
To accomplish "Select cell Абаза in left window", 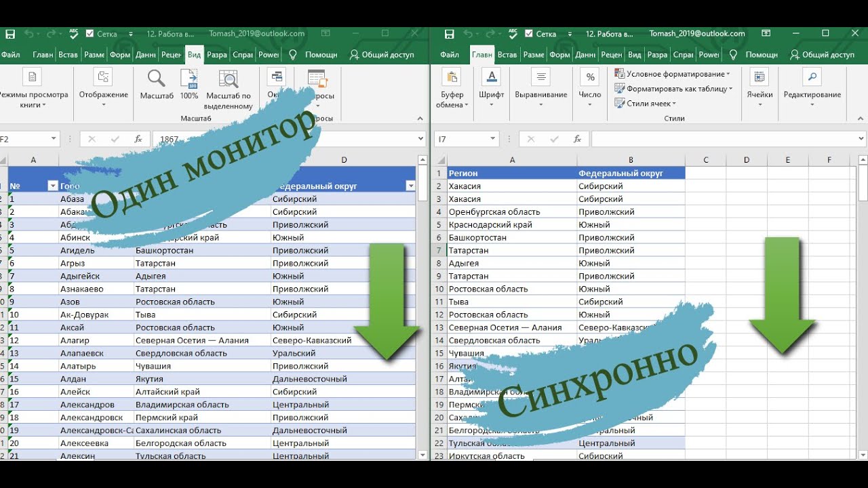I will click(x=96, y=199).
